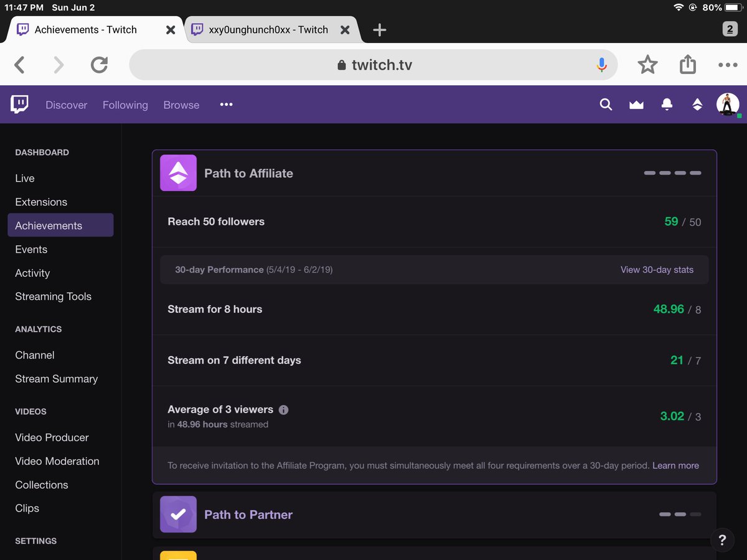Open Events in the sidebar
Image resolution: width=747 pixels, height=560 pixels.
point(31,249)
